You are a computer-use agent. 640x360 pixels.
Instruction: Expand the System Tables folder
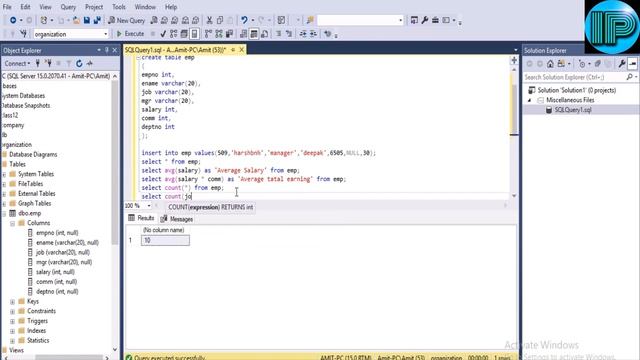pyautogui.click(x=4, y=174)
